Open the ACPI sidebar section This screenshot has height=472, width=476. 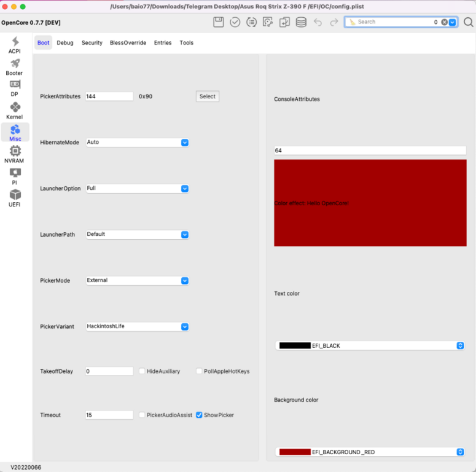pos(15,45)
